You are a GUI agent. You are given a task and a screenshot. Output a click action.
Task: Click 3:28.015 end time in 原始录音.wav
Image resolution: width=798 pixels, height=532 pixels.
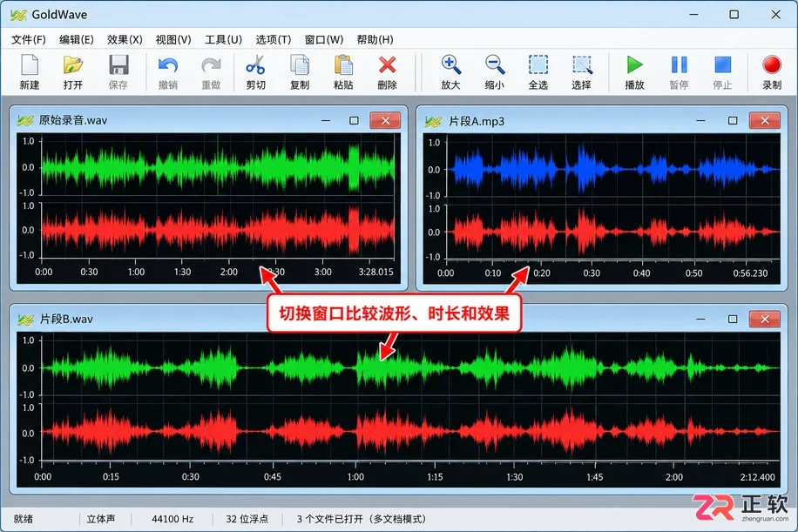[375, 273]
